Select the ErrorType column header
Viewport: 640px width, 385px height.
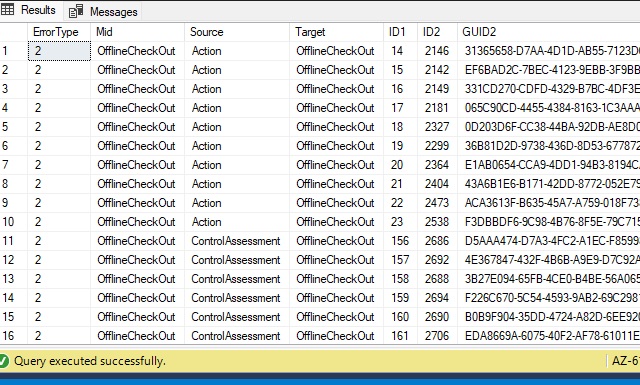59,32
